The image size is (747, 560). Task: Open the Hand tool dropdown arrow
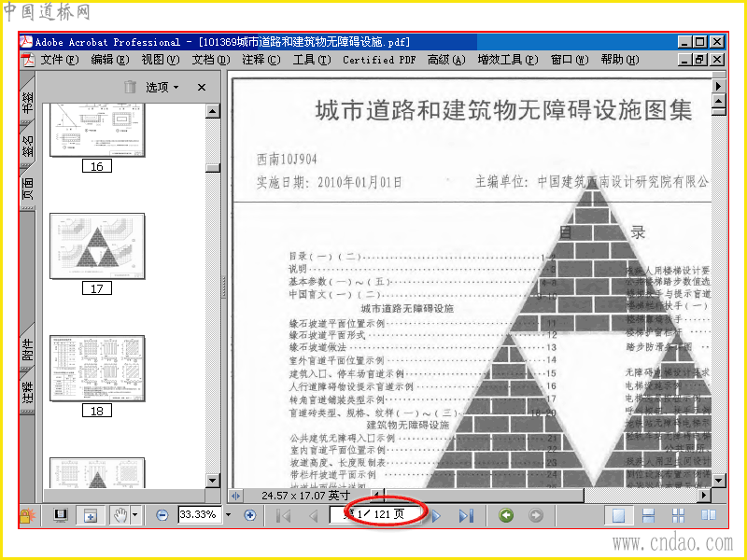[134, 515]
